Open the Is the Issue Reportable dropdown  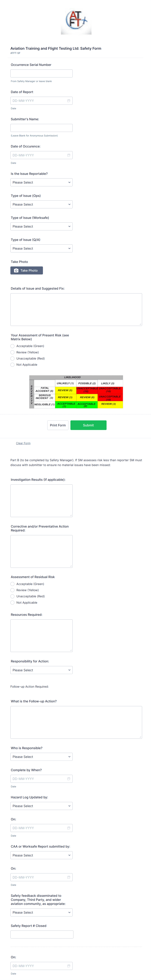coord(42,182)
